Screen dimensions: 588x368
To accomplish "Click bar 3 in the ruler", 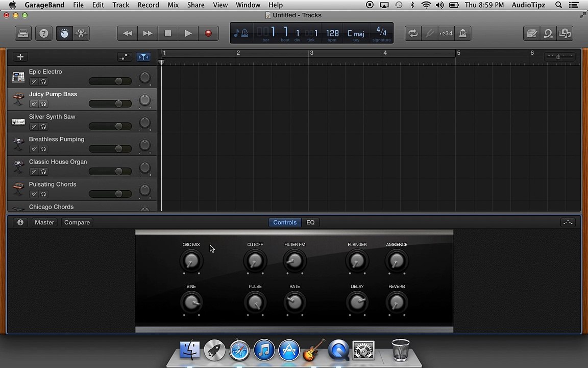I will (312, 53).
